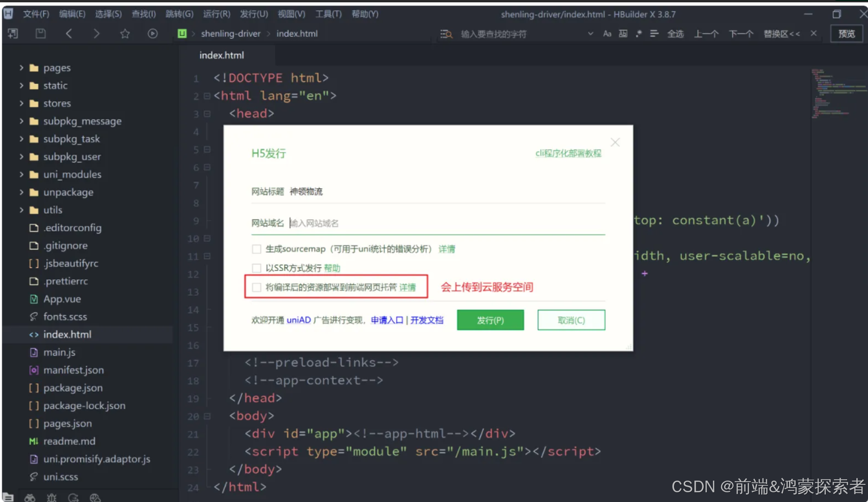Screen dimensions: 868x502
Task: Expand the subpkg_message folder
Action: tap(21, 121)
